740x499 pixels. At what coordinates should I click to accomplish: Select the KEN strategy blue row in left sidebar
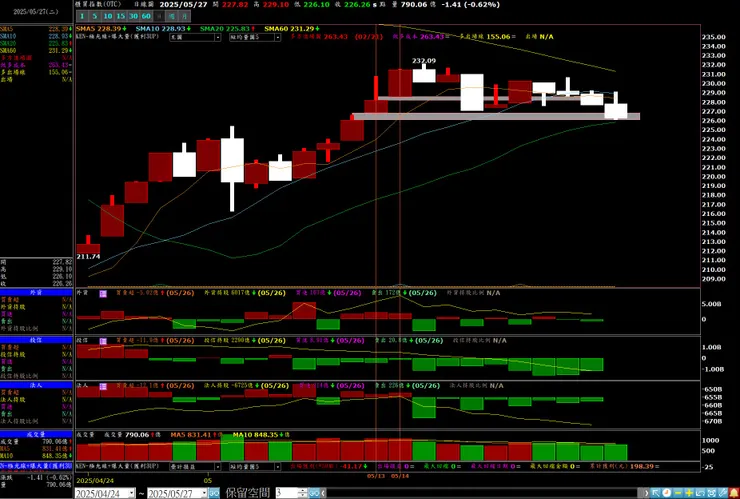36,466
